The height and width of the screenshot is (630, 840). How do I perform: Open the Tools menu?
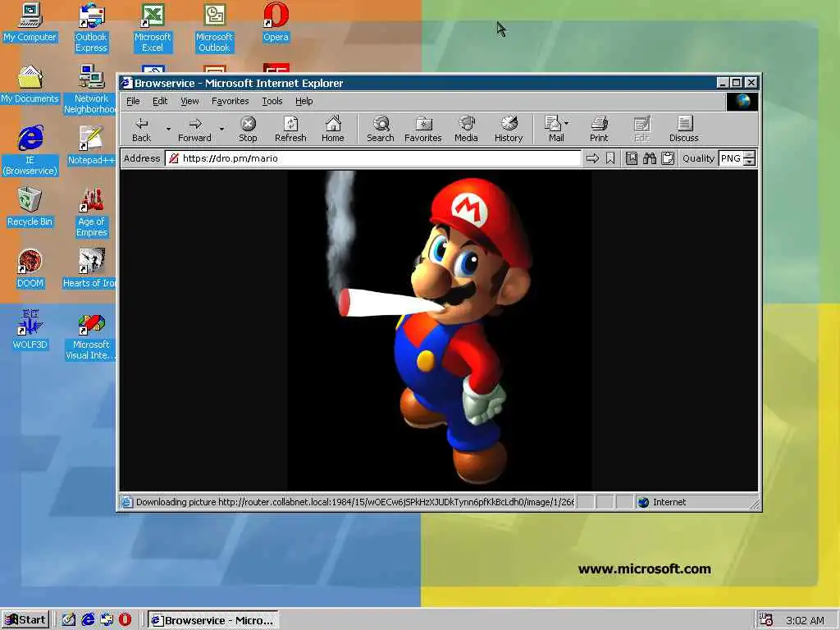coord(272,101)
